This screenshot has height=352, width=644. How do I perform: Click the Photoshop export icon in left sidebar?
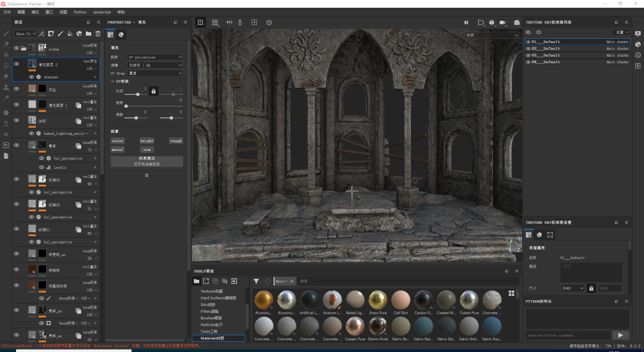coord(6,145)
